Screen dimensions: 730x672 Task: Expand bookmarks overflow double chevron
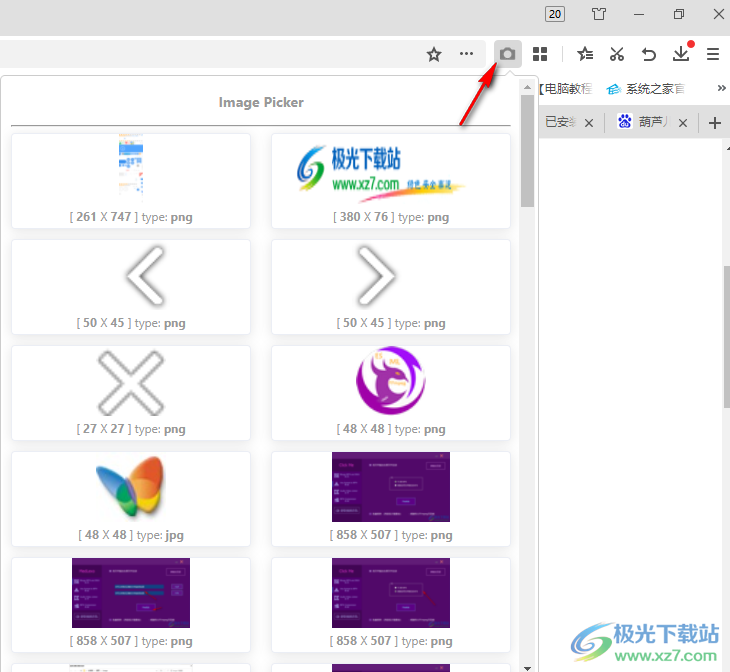[721, 88]
